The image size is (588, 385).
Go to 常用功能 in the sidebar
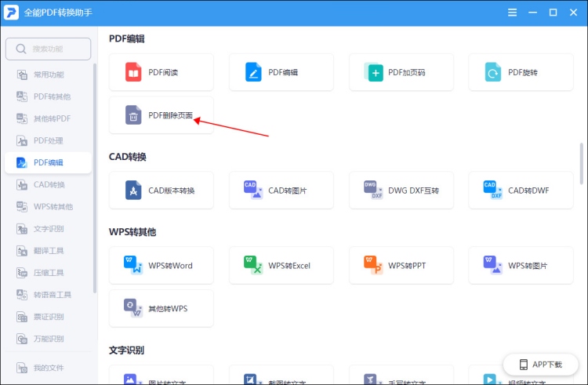(x=48, y=74)
